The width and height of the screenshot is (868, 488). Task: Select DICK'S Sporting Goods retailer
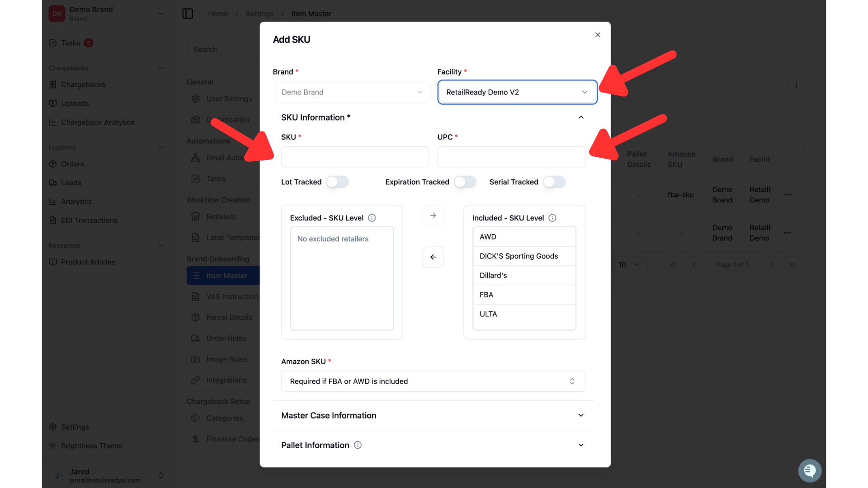(524, 256)
